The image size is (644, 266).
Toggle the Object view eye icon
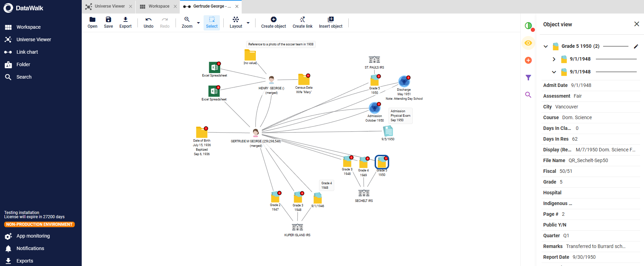[528, 43]
